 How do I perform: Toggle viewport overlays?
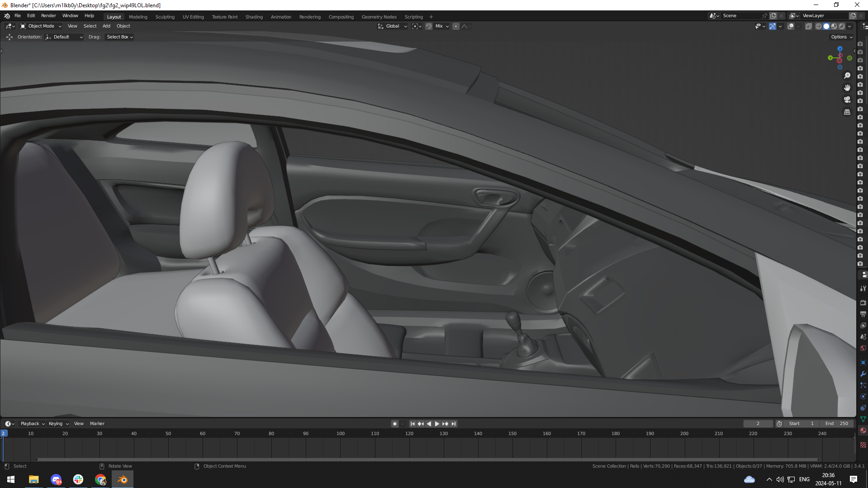coord(791,26)
